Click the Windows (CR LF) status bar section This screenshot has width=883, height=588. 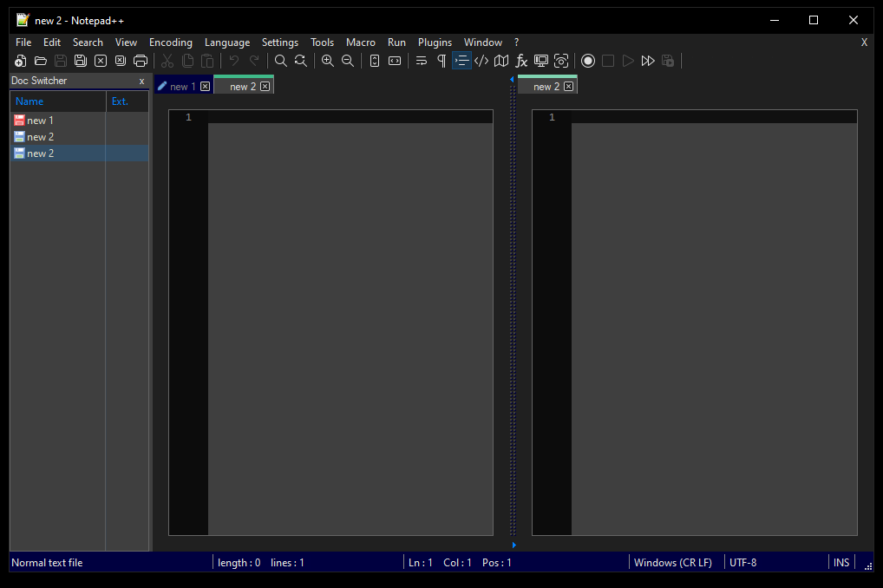coord(675,562)
